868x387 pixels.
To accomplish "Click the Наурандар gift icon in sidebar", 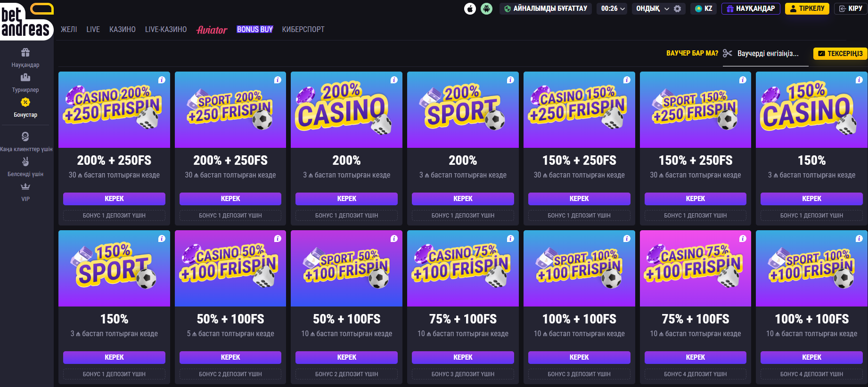I will click(x=25, y=52).
